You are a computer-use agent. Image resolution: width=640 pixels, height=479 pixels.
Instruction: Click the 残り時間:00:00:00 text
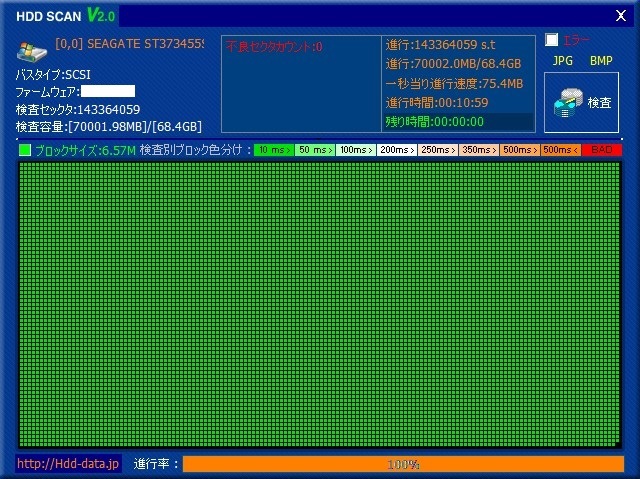435,122
